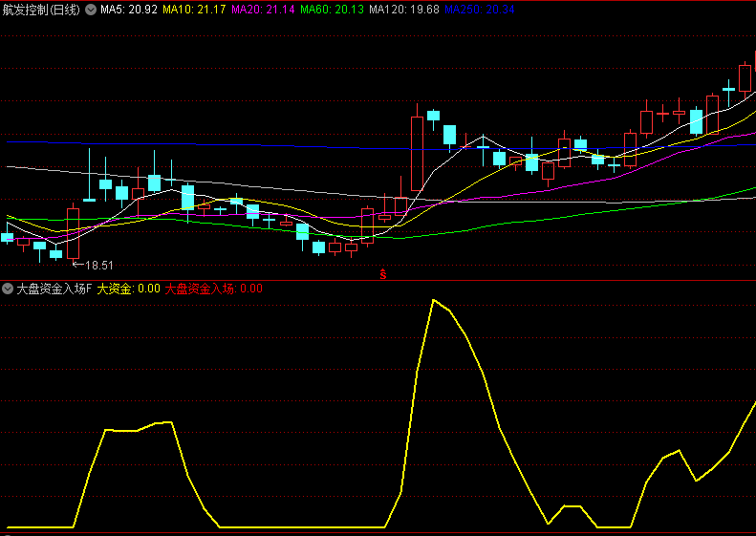Click the red 大盘资金入场: 0.00 readout
Screen dimensions: 756x536
pyautogui.click(x=213, y=288)
